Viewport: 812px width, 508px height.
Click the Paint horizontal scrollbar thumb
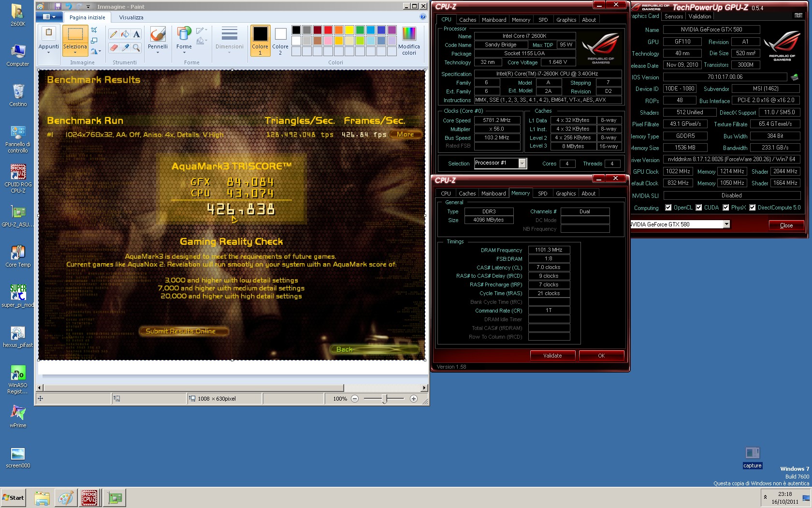(x=193, y=388)
